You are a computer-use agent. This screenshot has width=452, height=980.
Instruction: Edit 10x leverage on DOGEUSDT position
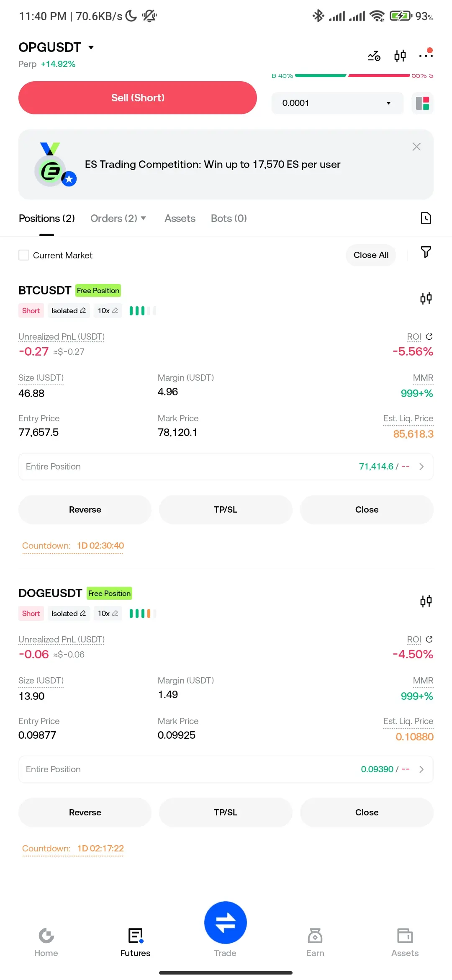coord(108,614)
